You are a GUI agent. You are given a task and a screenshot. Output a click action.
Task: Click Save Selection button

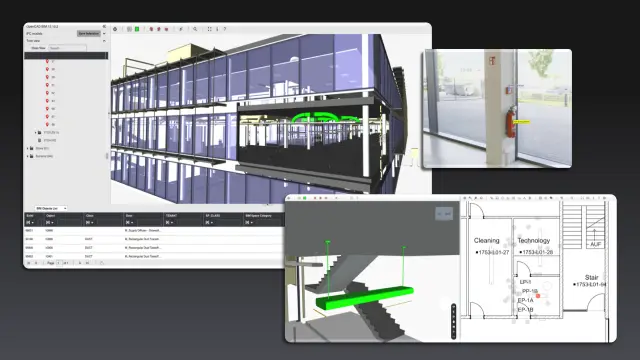pos(89,33)
